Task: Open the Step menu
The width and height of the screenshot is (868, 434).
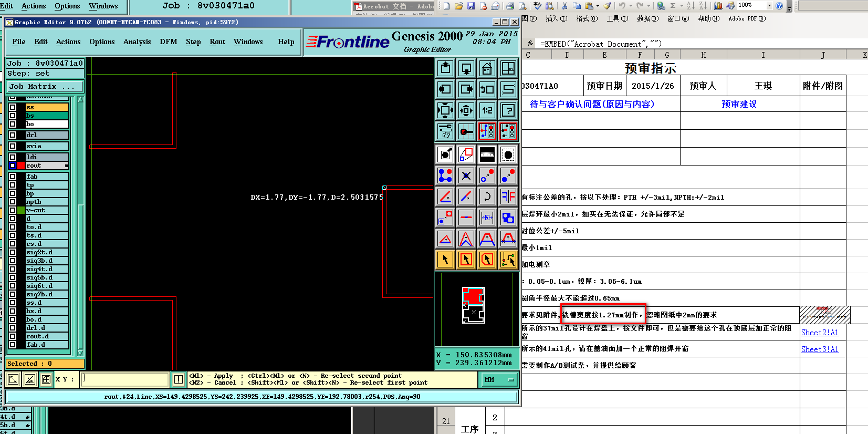Action: 193,42
